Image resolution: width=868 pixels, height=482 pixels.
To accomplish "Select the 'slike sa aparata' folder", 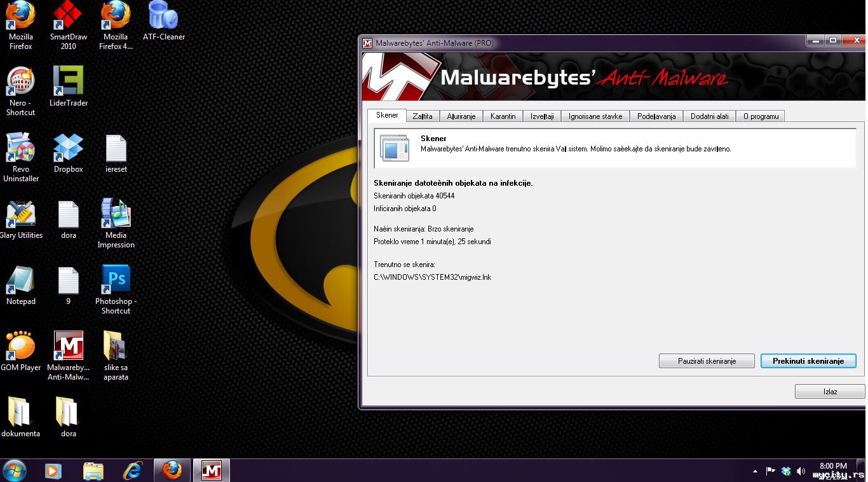I will pos(116,356).
